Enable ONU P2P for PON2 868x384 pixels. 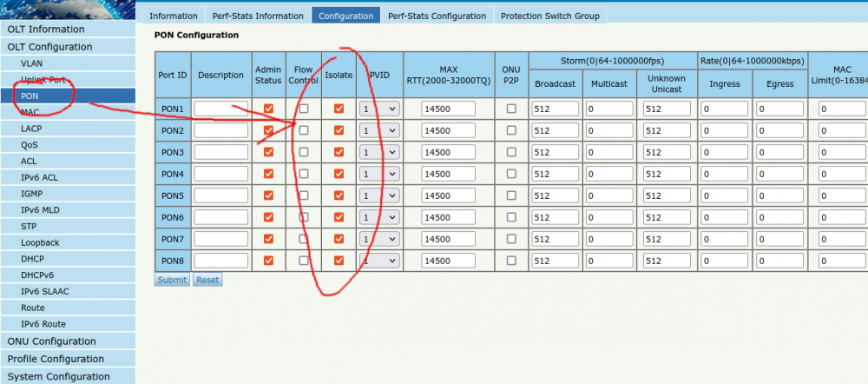[511, 130]
